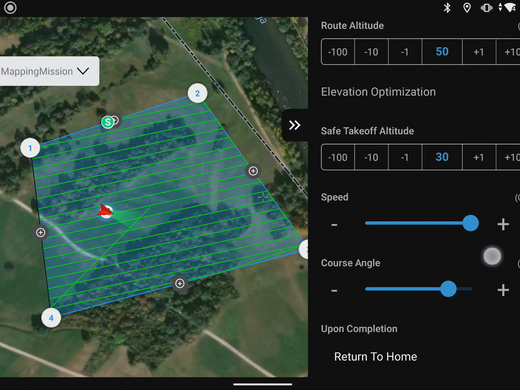
Task: Decrease Safe Takeoff Altitude by 10
Action: [x=371, y=157]
